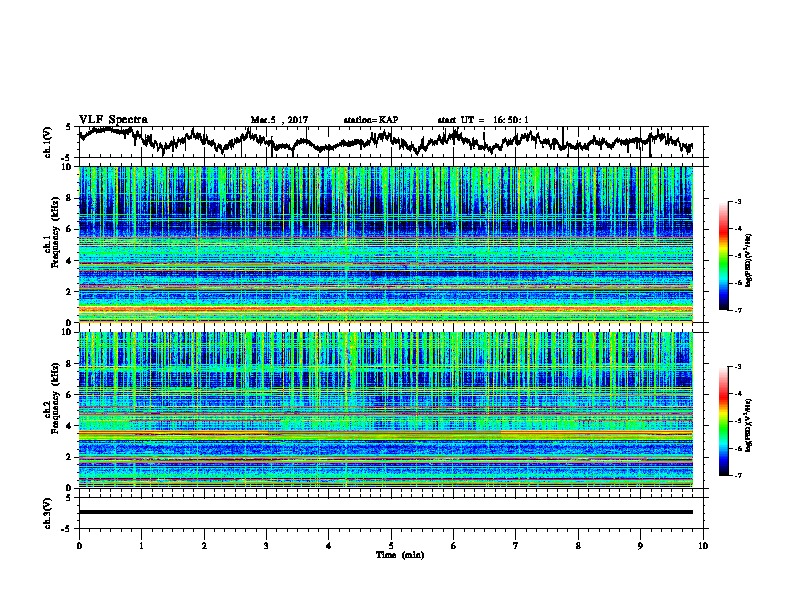The image size is (792, 612).
Task: Click the 'station=KAP' header label
Action: pos(371,120)
